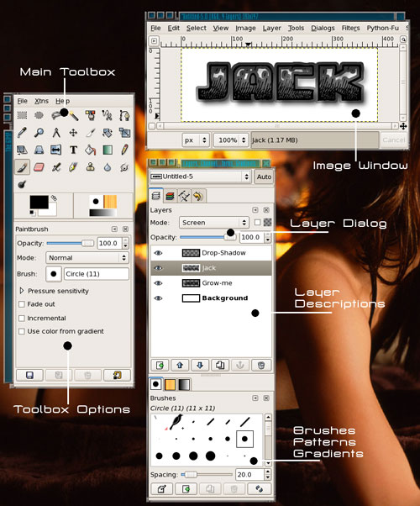420x506 pixels.
Task: Choose the Blur/Sharpen droplet tool
Action: tap(108, 166)
